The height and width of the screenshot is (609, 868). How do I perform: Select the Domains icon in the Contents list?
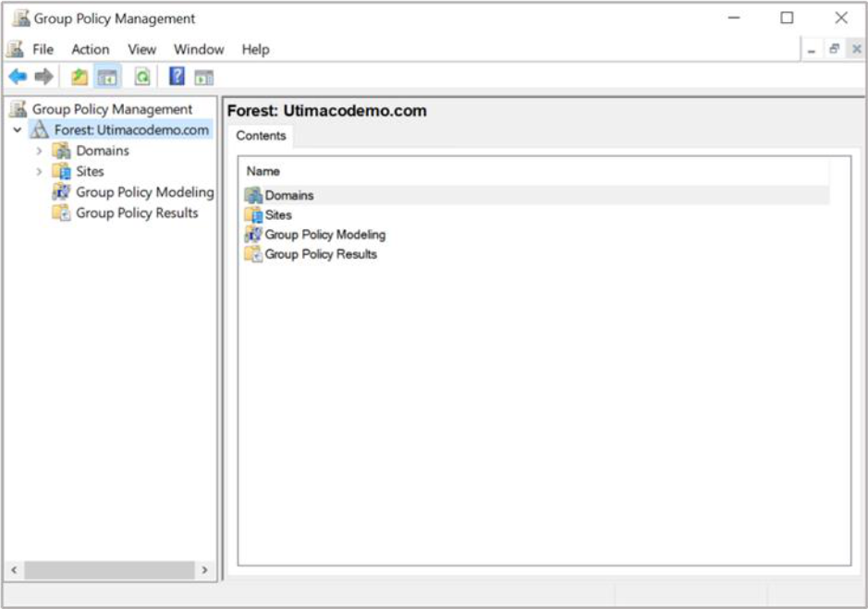pos(253,195)
